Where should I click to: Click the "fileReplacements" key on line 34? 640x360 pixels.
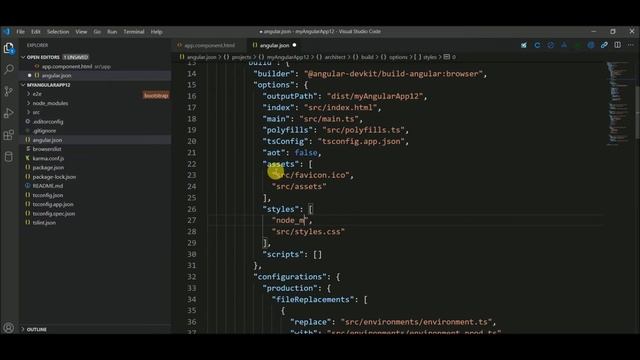[313, 300]
